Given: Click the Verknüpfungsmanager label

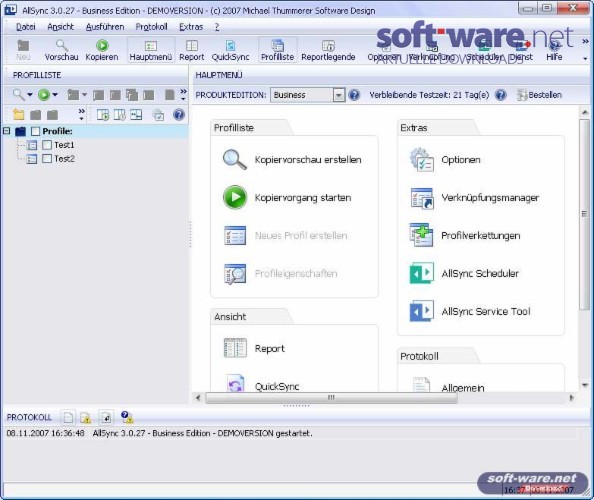Looking at the screenshot, I should (x=490, y=198).
